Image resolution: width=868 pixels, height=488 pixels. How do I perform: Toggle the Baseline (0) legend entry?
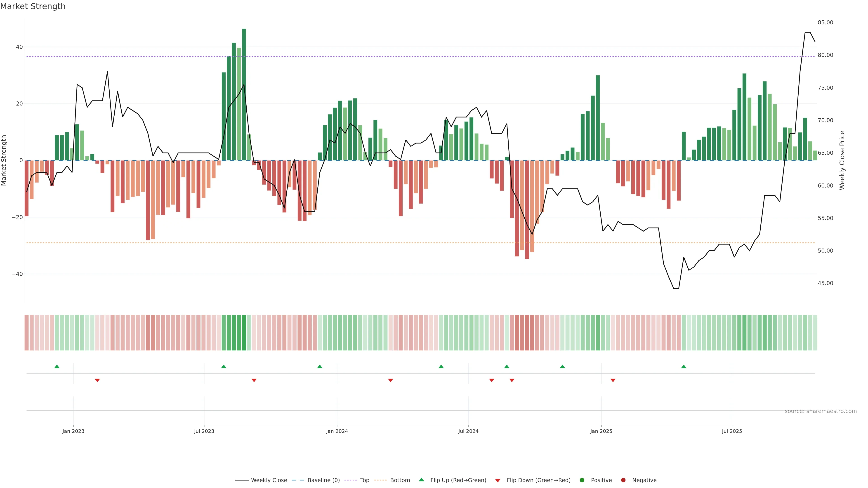pos(323,480)
